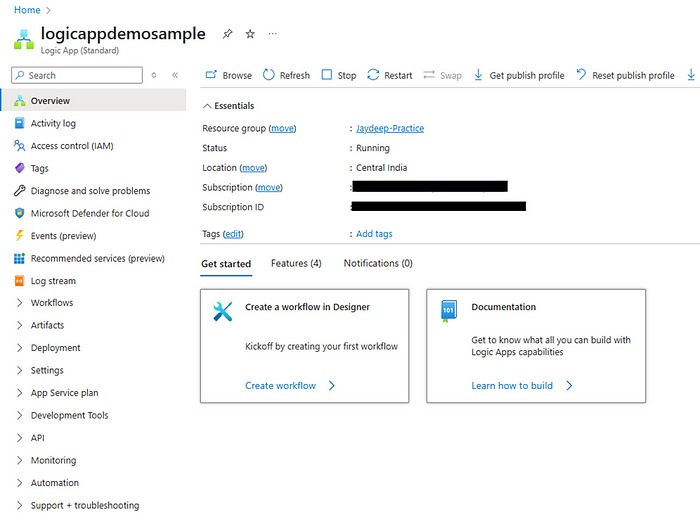Go to Home breadcrumb
Screen dimensions: 700x526
[x=27, y=10]
